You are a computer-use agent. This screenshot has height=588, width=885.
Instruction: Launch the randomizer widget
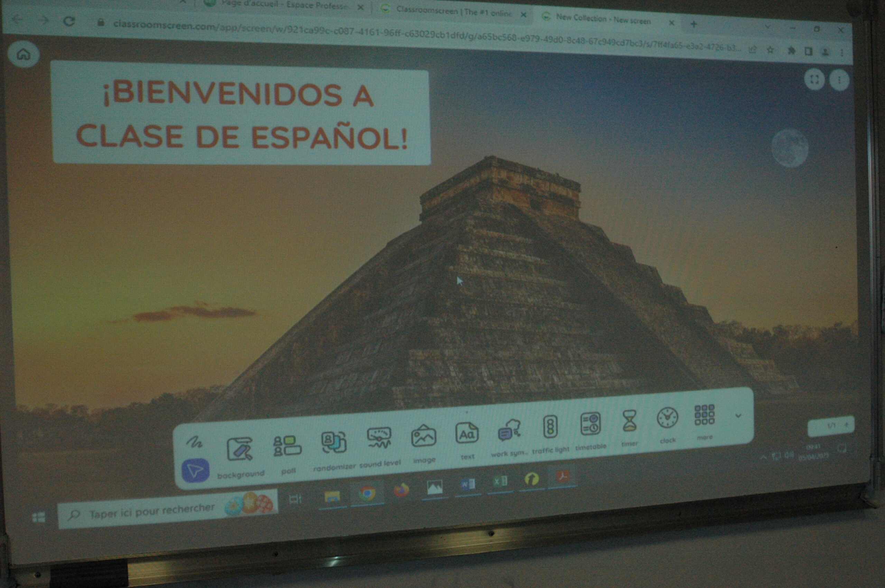point(334,442)
